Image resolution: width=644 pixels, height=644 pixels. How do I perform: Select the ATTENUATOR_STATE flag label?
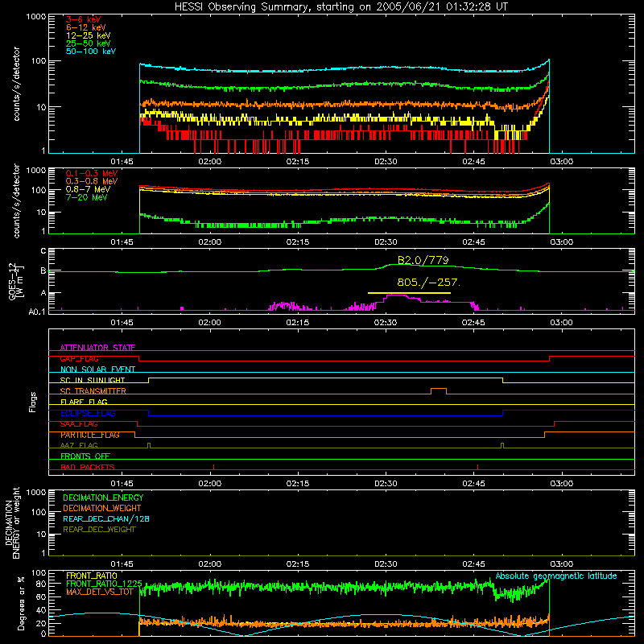(x=97, y=348)
